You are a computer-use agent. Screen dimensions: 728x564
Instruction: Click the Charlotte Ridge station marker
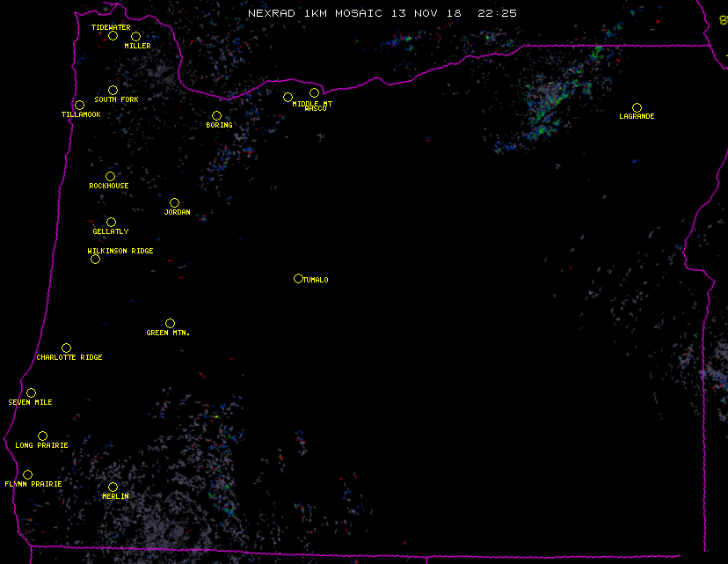tap(66, 348)
